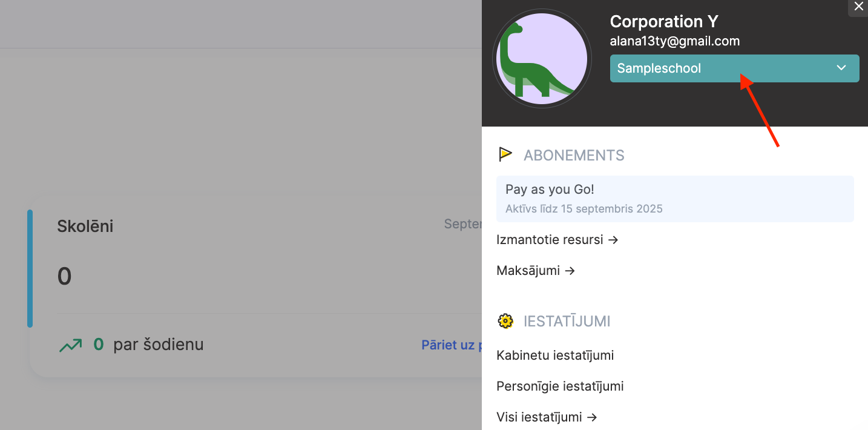Open Visi iestatījumi link

point(547,417)
